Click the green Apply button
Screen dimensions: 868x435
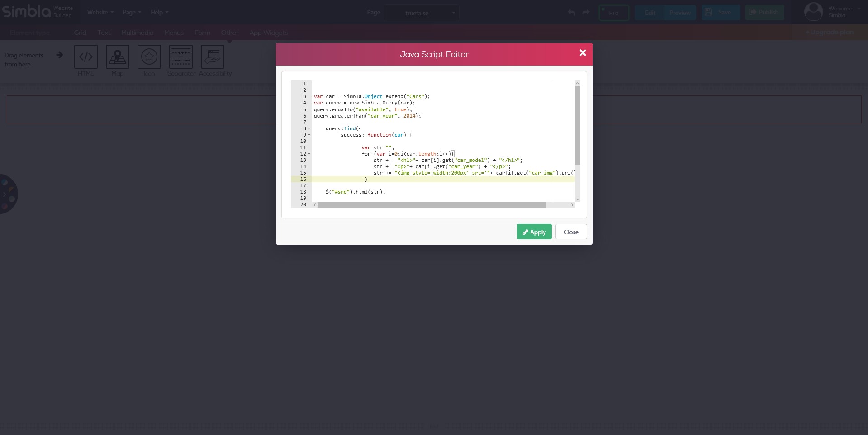point(534,232)
